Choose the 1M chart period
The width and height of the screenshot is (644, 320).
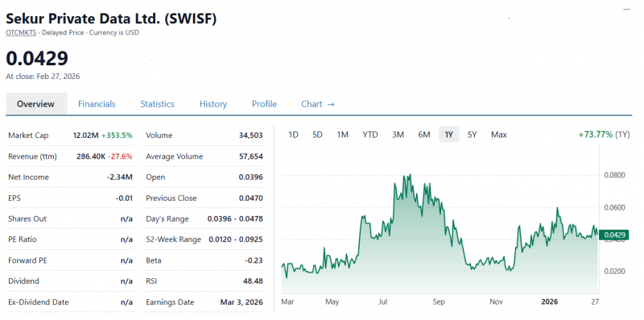coord(343,135)
